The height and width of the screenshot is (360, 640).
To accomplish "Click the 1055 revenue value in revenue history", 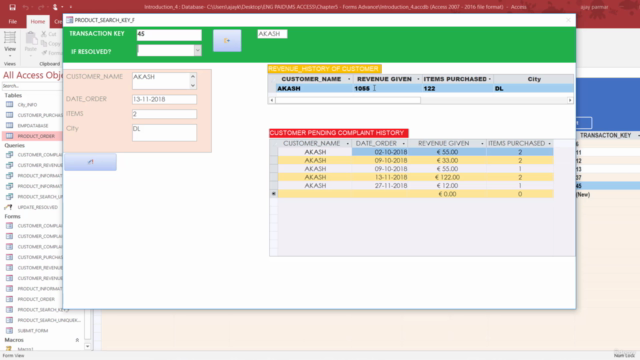I will [x=362, y=88].
